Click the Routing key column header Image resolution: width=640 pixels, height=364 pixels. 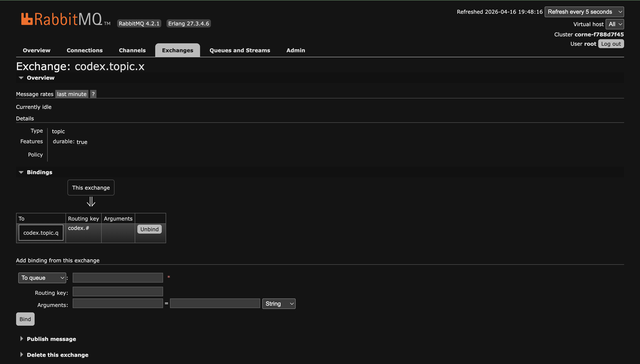coord(83,219)
